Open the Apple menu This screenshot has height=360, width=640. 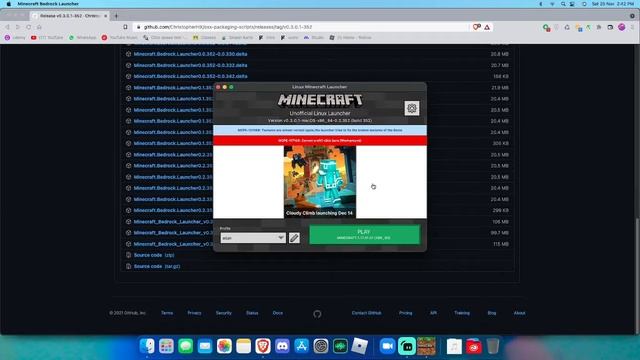(9, 4)
